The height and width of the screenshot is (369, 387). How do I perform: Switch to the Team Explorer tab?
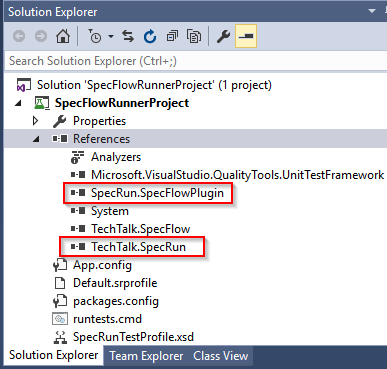coord(146,356)
